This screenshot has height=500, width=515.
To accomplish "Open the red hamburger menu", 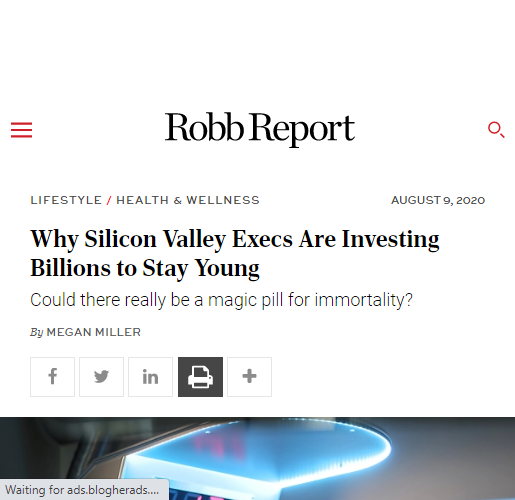I will coord(21,130).
